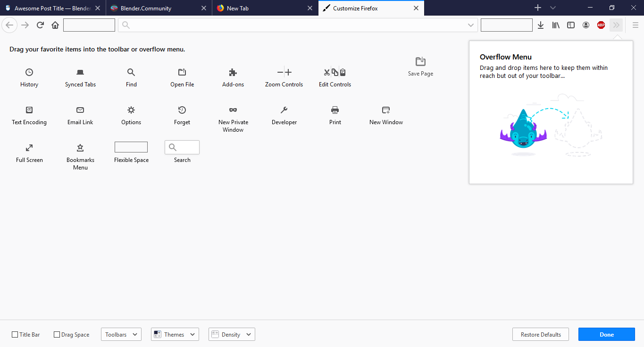This screenshot has width=644, height=347.
Task: Open a new tab with plus button
Action: tap(537, 8)
